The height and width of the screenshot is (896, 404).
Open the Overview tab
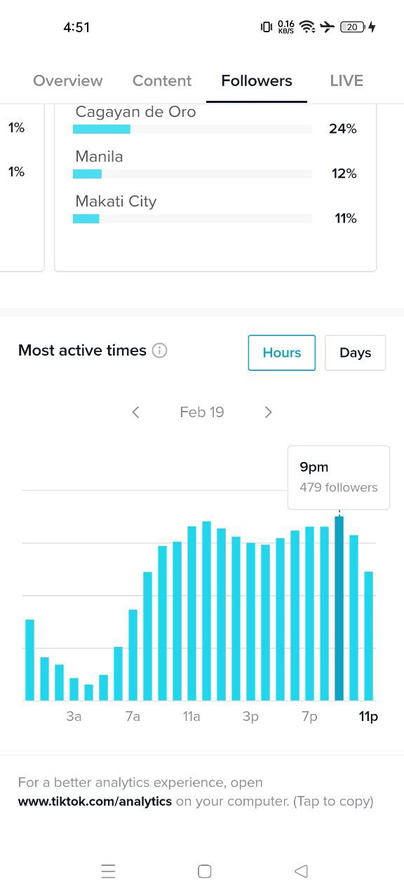click(x=67, y=81)
